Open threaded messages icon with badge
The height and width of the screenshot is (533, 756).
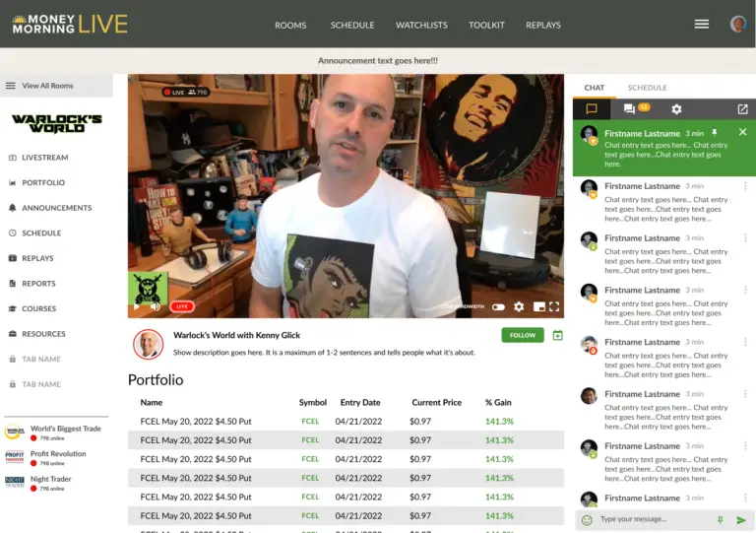click(x=636, y=108)
